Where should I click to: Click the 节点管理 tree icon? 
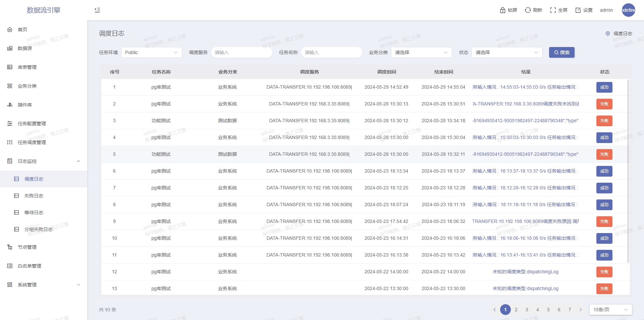click(10, 247)
